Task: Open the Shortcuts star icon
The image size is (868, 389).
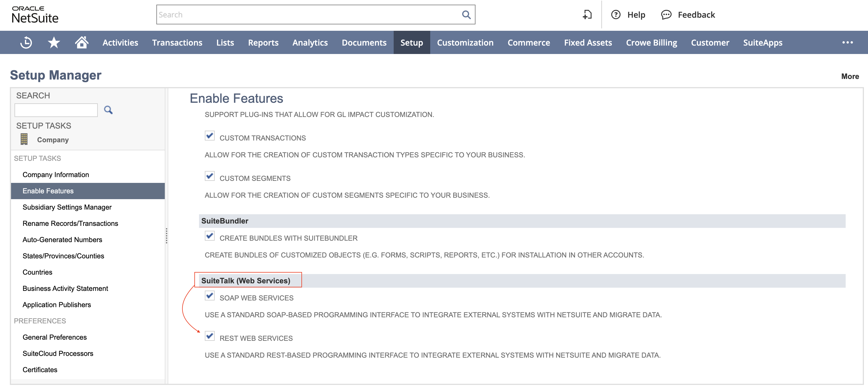Action: pos(54,42)
